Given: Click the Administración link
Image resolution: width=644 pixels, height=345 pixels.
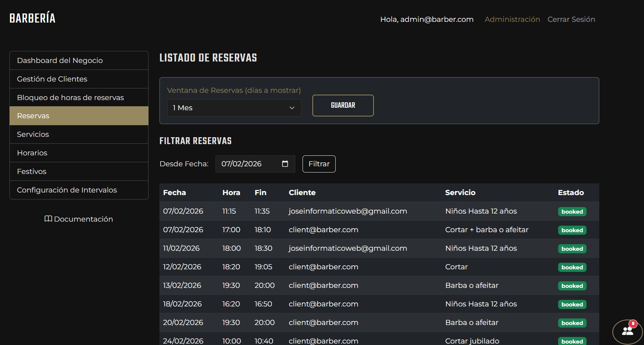Looking at the screenshot, I should coord(512,19).
